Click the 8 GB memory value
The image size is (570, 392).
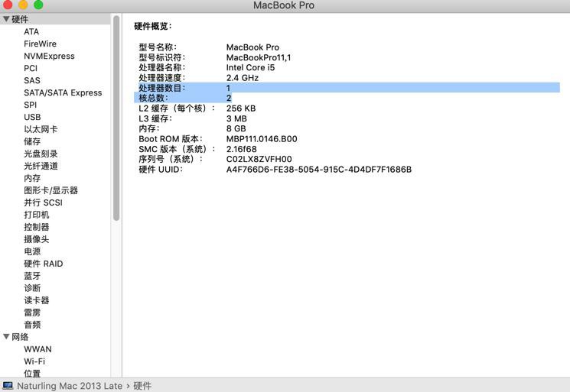click(x=236, y=128)
